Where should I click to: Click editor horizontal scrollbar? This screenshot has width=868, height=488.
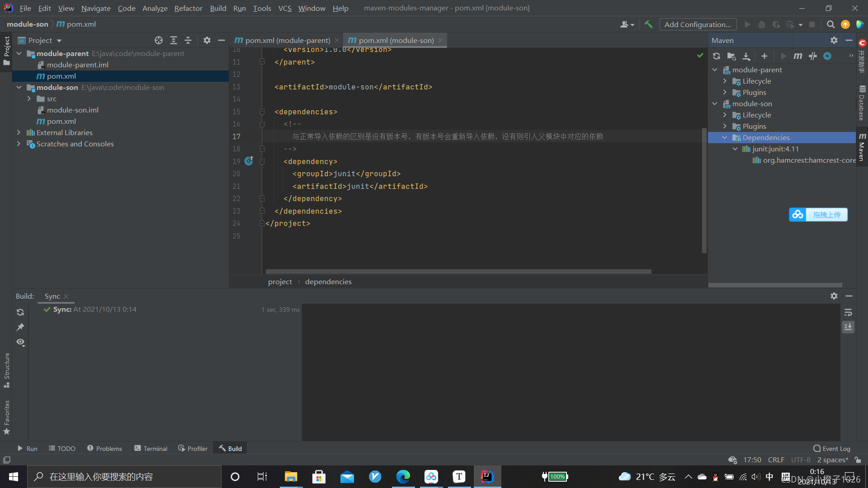tap(458, 272)
